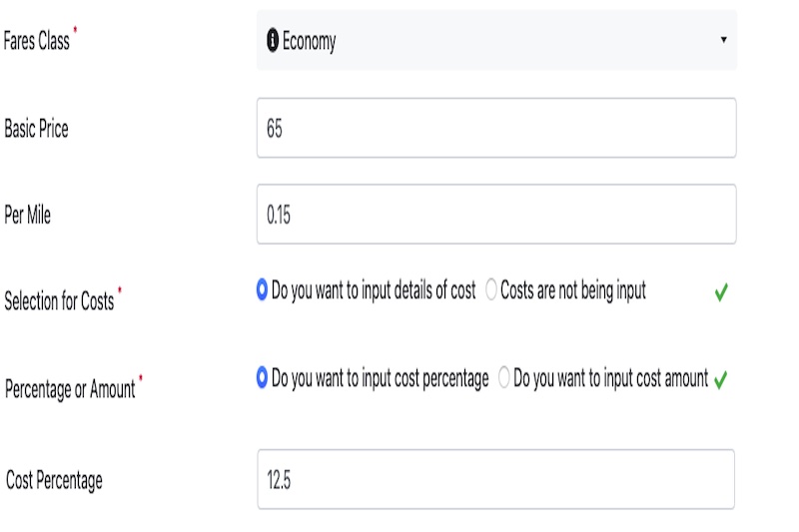Click the 'Cost Percentage' field label
Viewport: 799px width, 532px height.
(54, 480)
